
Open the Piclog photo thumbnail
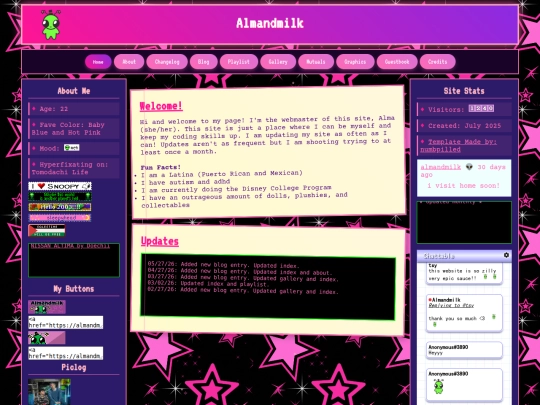pos(49,392)
